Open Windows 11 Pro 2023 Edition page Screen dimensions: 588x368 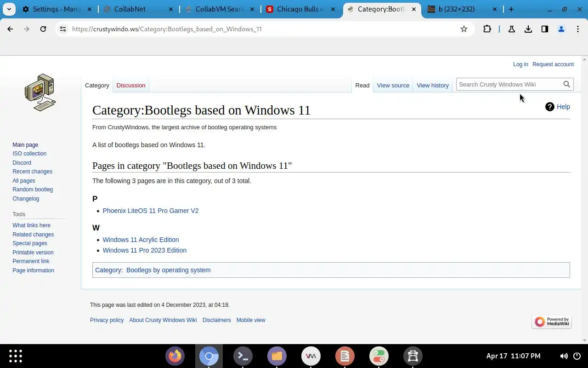pyautogui.click(x=144, y=250)
